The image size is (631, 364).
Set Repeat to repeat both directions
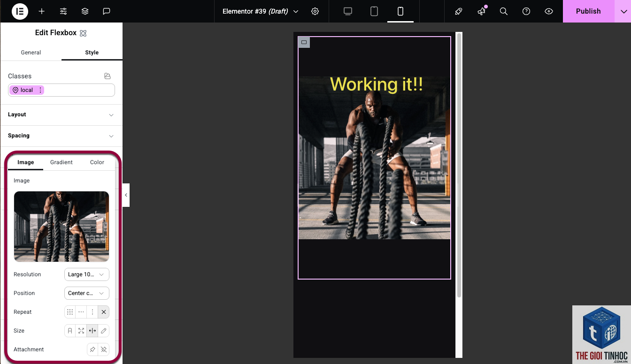coord(70,312)
